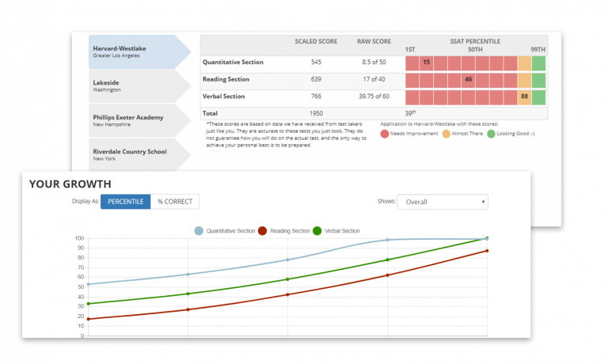This screenshot has width=608, height=364.
Task: Click orange Almost There legend circle
Action: 447,134
